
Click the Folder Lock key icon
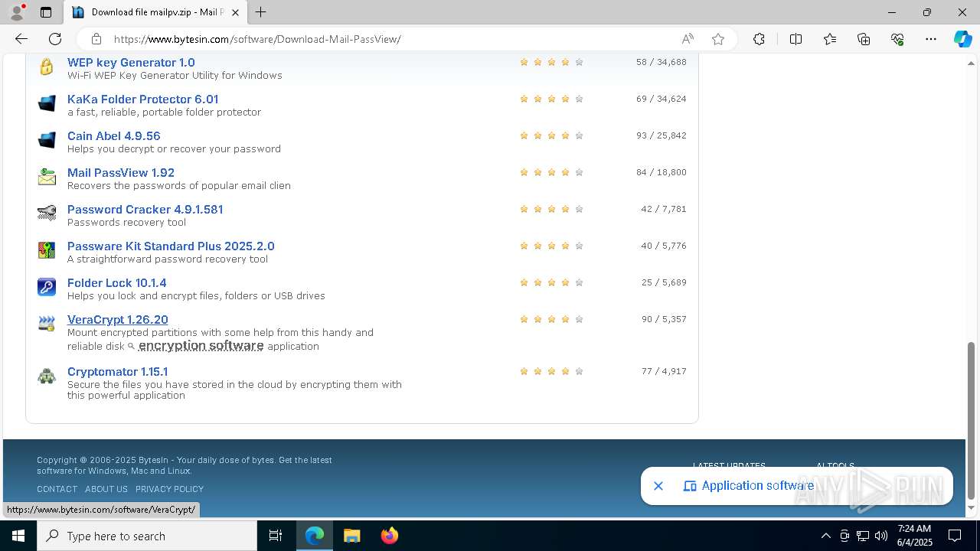[47, 287]
